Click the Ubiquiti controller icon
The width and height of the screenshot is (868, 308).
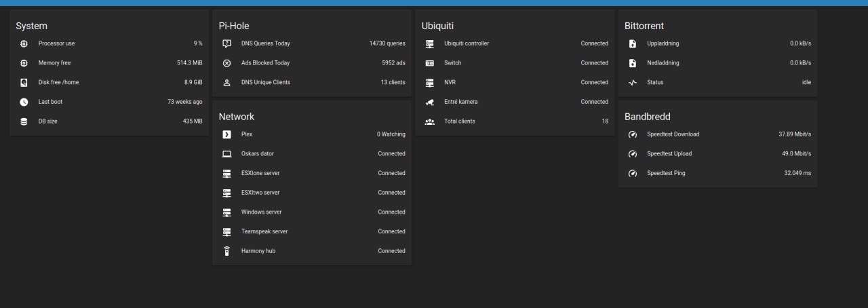coord(429,43)
